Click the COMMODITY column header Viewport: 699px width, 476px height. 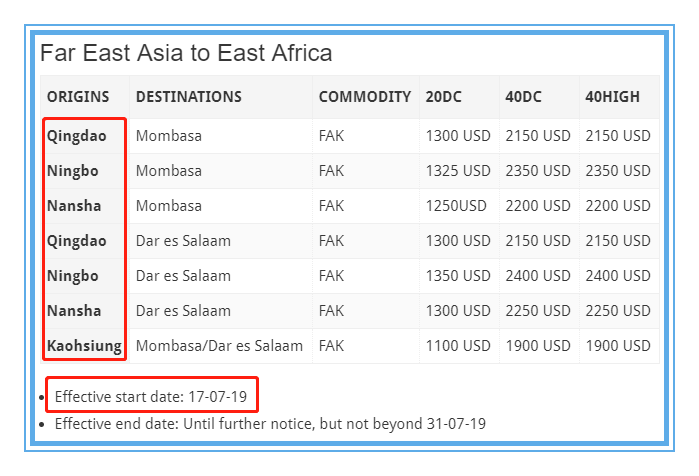(364, 97)
